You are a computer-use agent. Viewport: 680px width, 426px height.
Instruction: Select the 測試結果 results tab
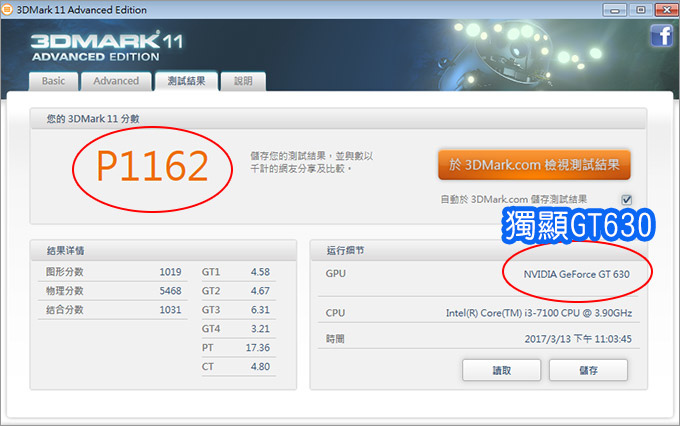186,81
